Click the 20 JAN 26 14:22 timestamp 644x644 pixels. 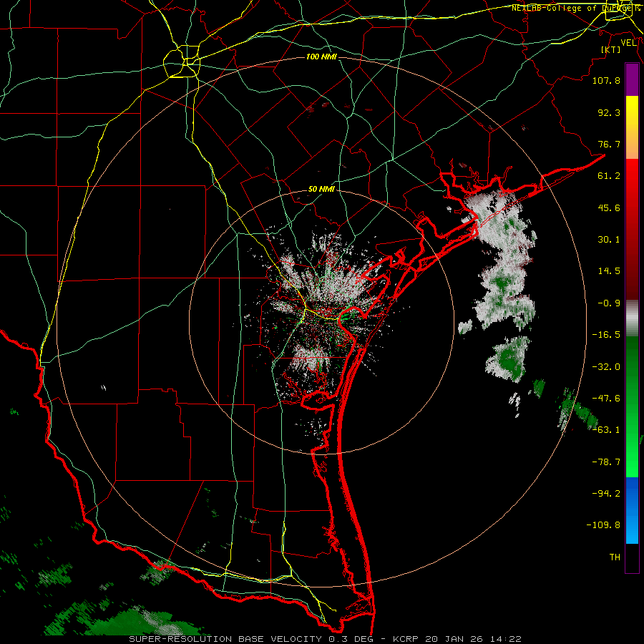(474, 639)
